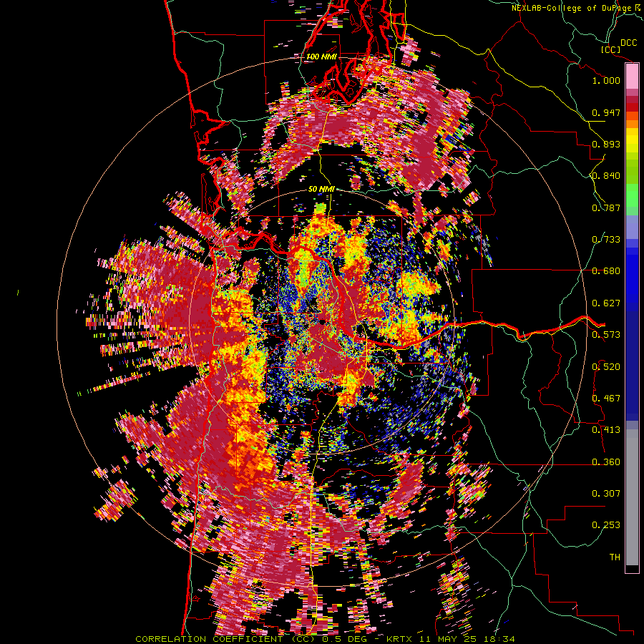Pick the bright blue swatch beside 0.680
The width and height of the screenshot is (644, 644).
(x=632, y=273)
